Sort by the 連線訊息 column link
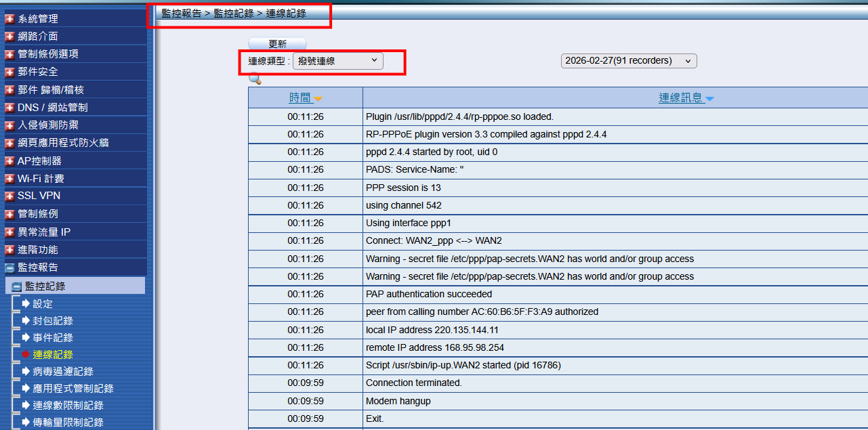The height and width of the screenshot is (430, 868). [680, 98]
